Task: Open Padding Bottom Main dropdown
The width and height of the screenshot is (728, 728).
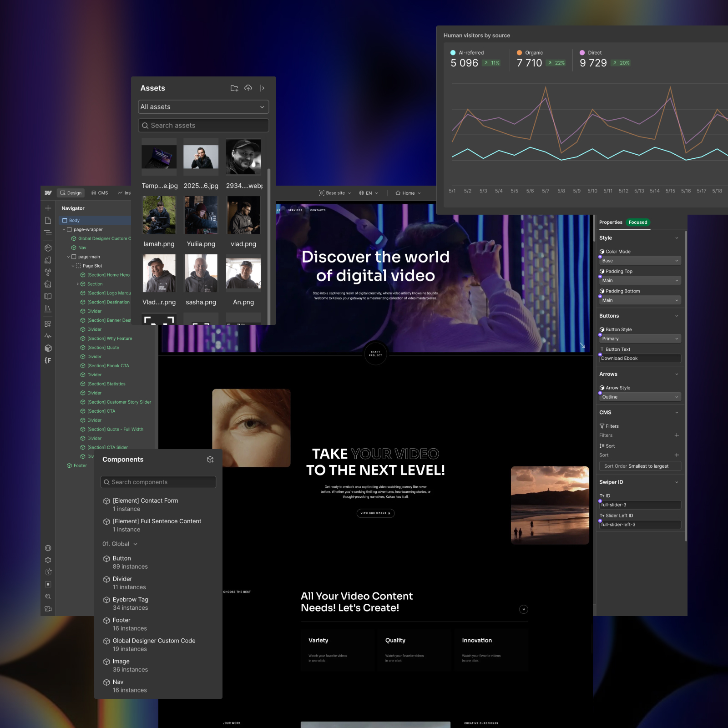Action: pyautogui.click(x=640, y=300)
